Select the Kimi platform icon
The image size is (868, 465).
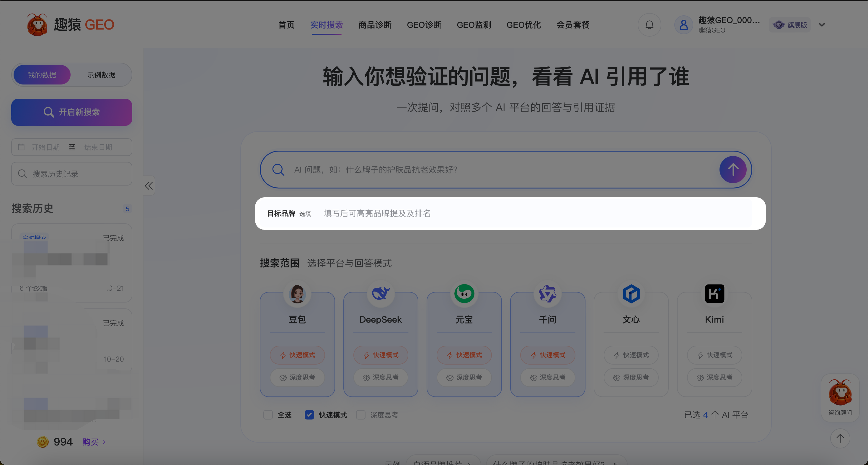[x=714, y=294]
